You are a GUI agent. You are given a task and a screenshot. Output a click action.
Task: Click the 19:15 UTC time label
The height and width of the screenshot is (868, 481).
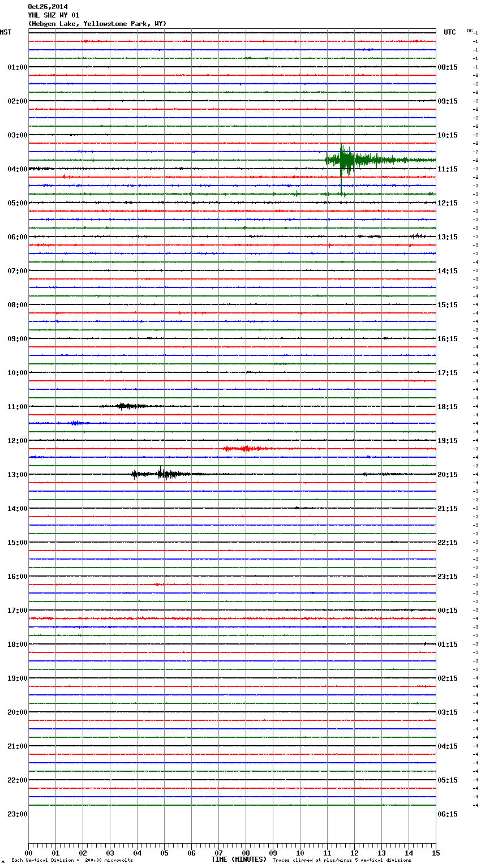(x=448, y=441)
